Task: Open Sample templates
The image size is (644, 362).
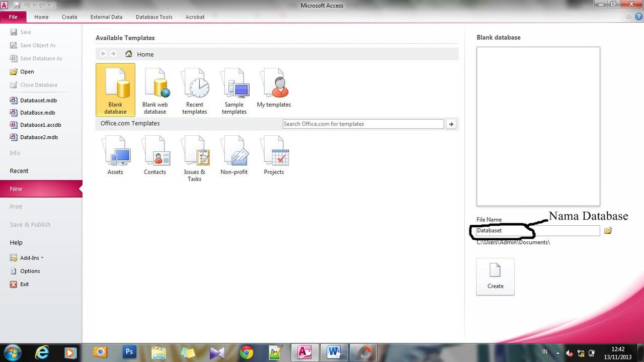Action: click(234, 90)
